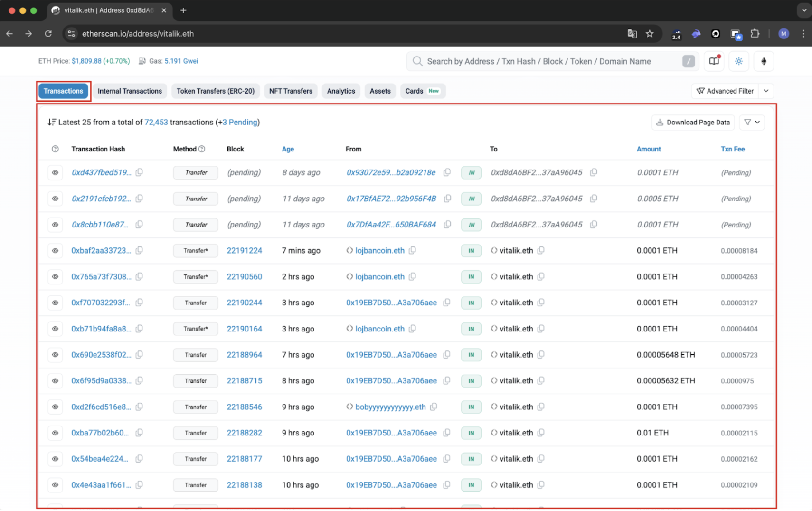Viewport: 812px width, 511px height.
Task: Preview transaction 0x765a73f7308 with eye icon
Action: point(55,276)
